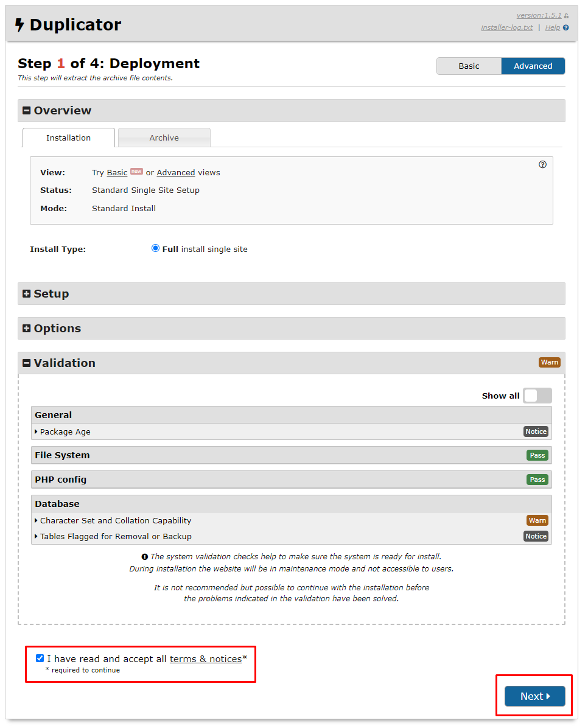
Task: Expand the Setup section
Action: pos(291,293)
